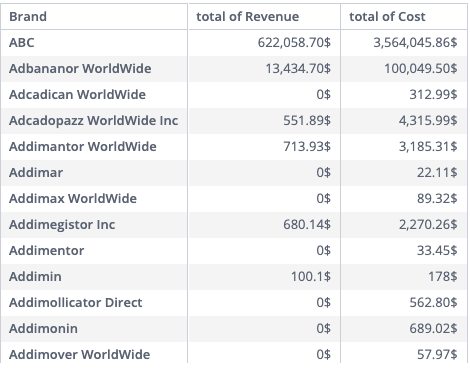Click the 0$ revenue for Addimollicator Direct
The image size is (470, 369).
coord(323,302)
